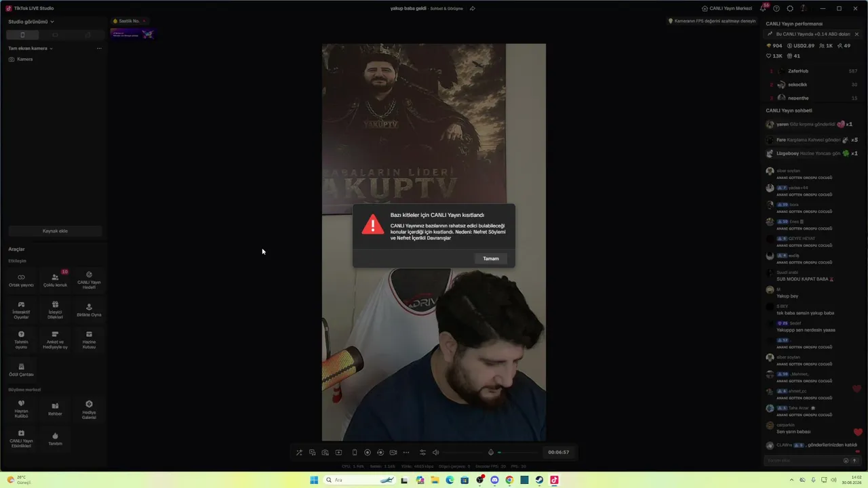Open the scene more options ellipsis
The height and width of the screenshot is (488, 868).
[x=99, y=48]
